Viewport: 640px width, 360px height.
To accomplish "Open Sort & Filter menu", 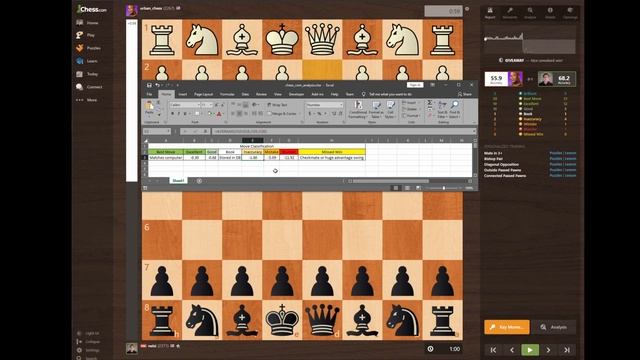I will 442,109.
